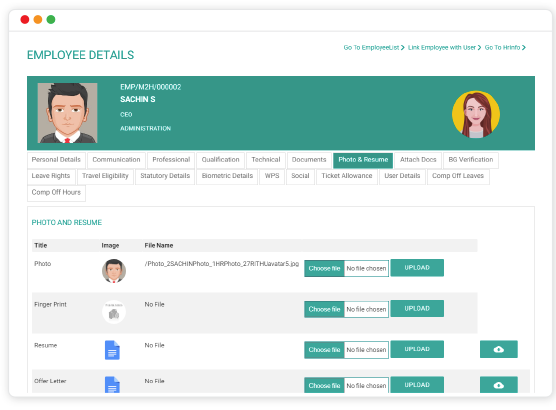Click UPLOAD in the Offer Letter row
556x410 pixels.
pos(417,385)
